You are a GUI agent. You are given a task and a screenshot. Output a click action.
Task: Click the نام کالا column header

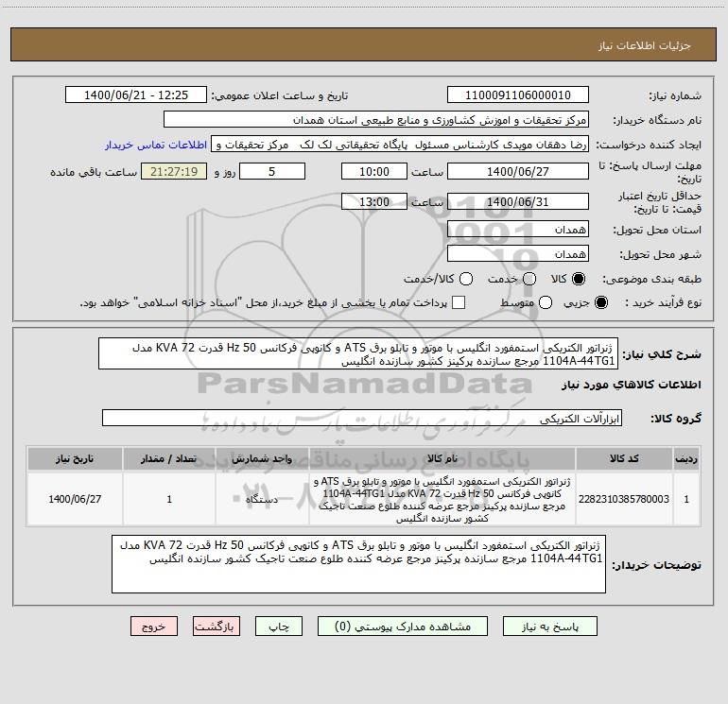[x=442, y=458]
